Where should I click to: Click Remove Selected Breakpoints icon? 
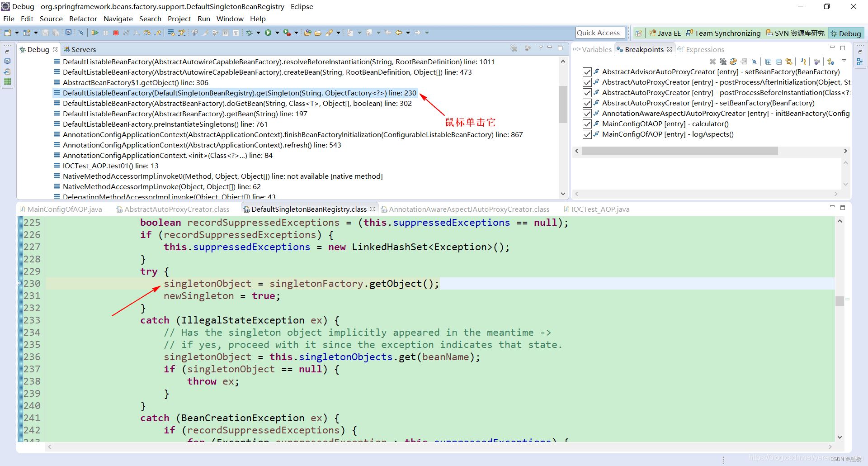[712, 62]
